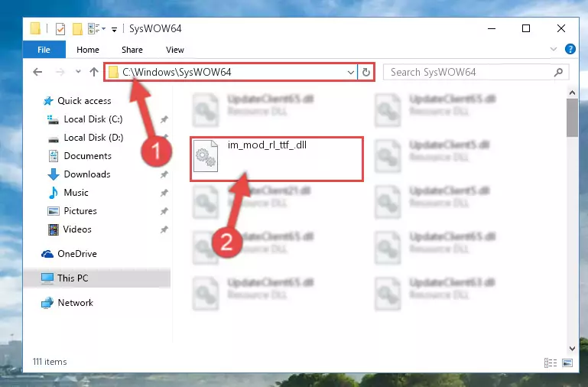Click the Downloads blue arrow icon
This screenshot has width=588, height=387.
pyautogui.click(x=54, y=174)
